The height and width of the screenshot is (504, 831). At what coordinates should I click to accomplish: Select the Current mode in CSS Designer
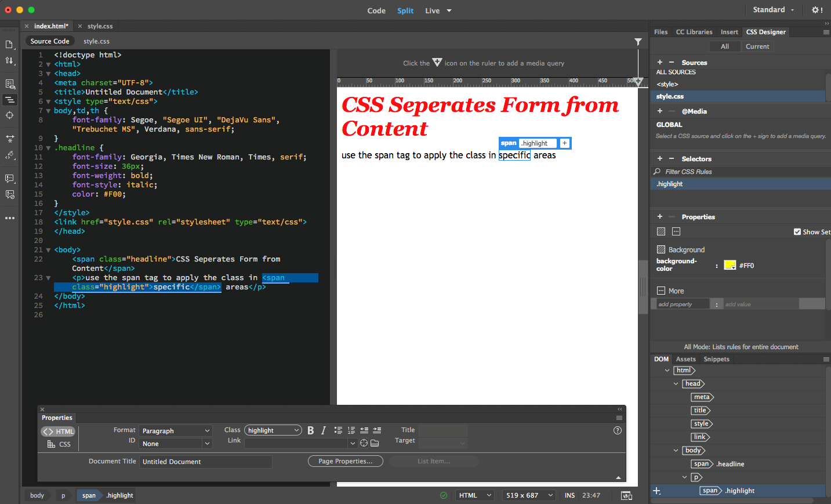[757, 46]
